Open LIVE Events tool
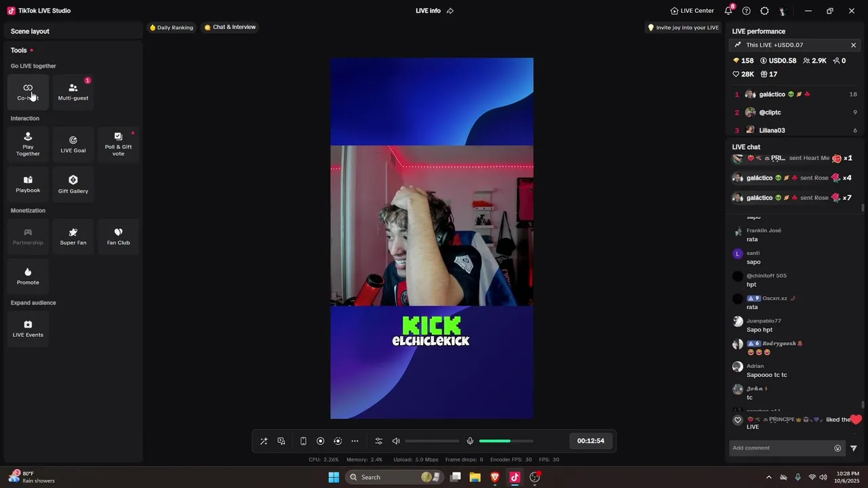The height and width of the screenshot is (488, 868). point(28,329)
